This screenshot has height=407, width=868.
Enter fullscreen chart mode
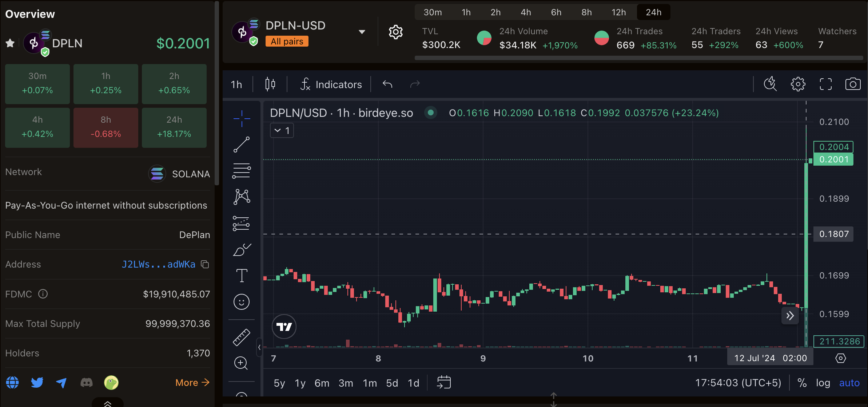click(825, 84)
